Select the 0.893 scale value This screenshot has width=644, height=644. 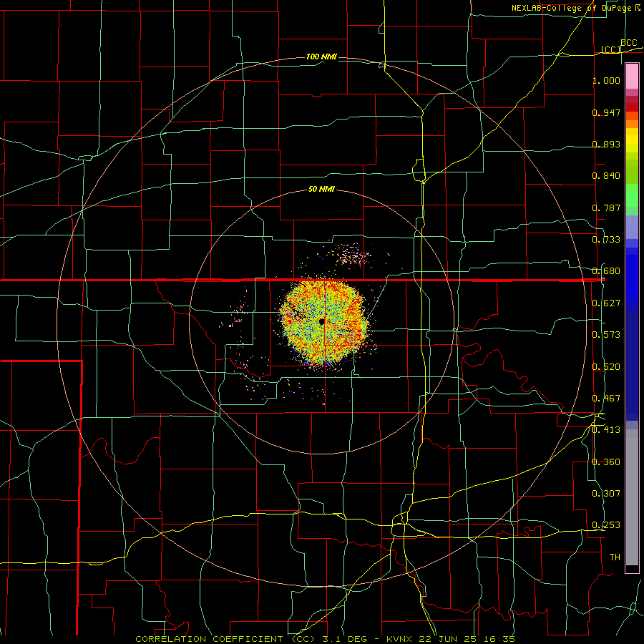click(x=606, y=144)
